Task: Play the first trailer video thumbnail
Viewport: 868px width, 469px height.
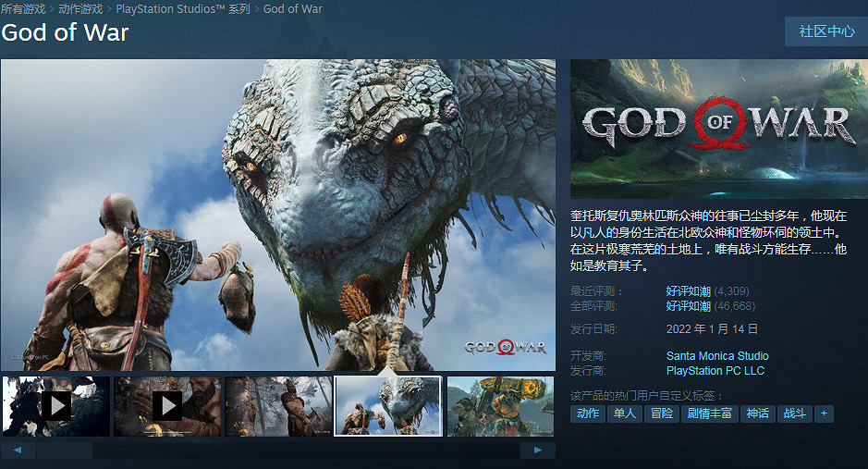Action: pyautogui.click(x=55, y=406)
